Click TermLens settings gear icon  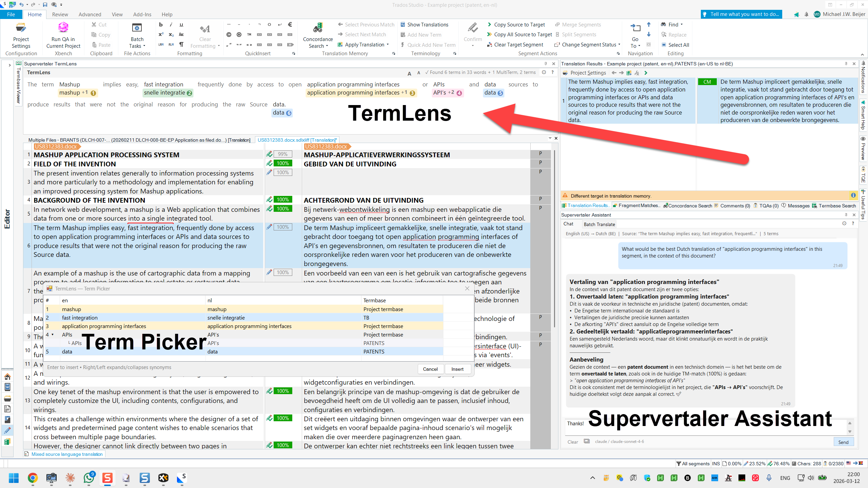point(544,72)
